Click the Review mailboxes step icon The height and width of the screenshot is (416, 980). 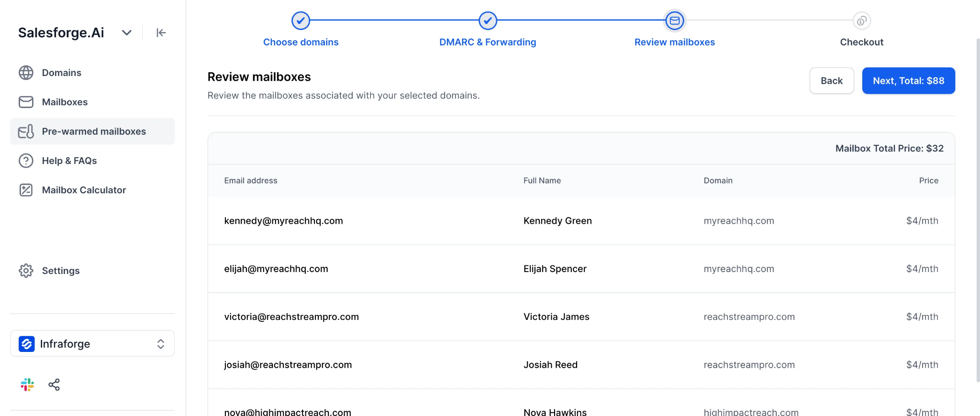click(675, 21)
